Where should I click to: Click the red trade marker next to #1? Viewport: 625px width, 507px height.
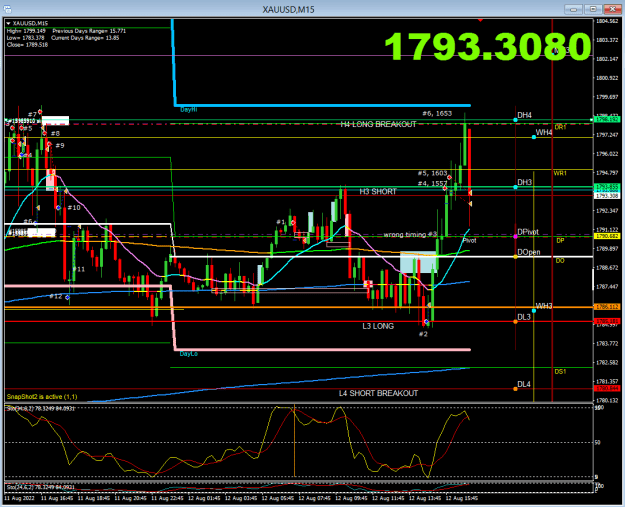(x=293, y=222)
